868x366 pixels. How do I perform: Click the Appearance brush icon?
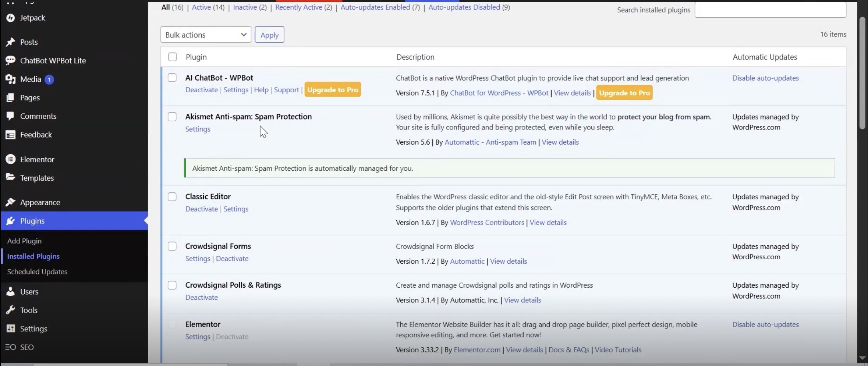click(11, 202)
